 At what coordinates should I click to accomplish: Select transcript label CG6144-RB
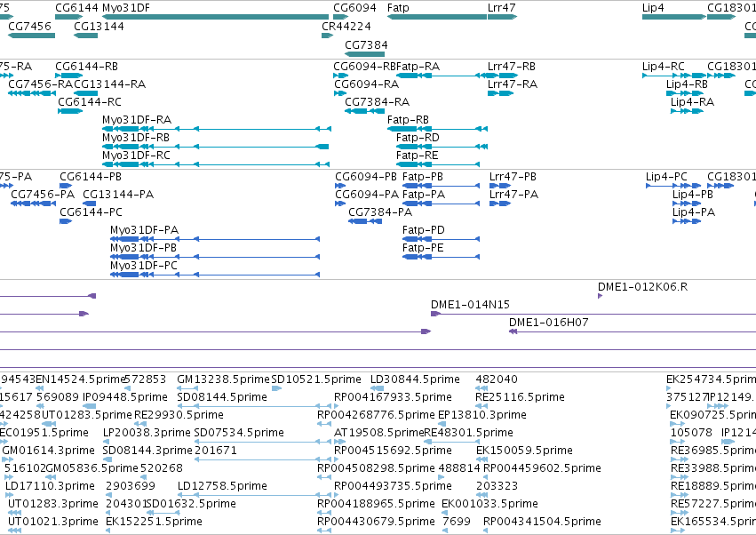click(x=86, y=66)
